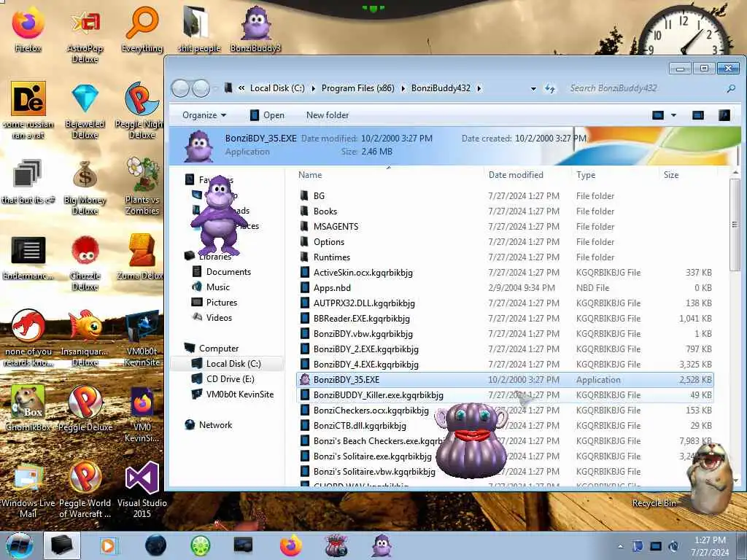Select the BonziBDY_35.EXE application
This screenshot has height=560, width=747.
(505, 379)
